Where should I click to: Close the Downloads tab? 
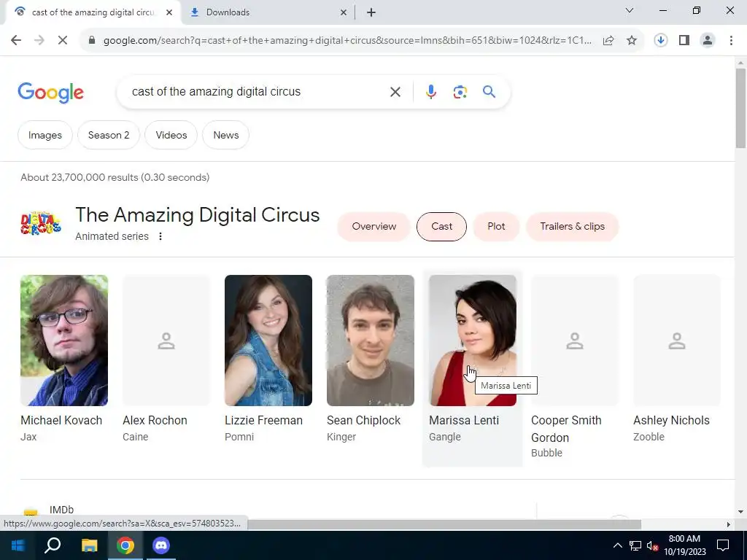tap(344, 12)
